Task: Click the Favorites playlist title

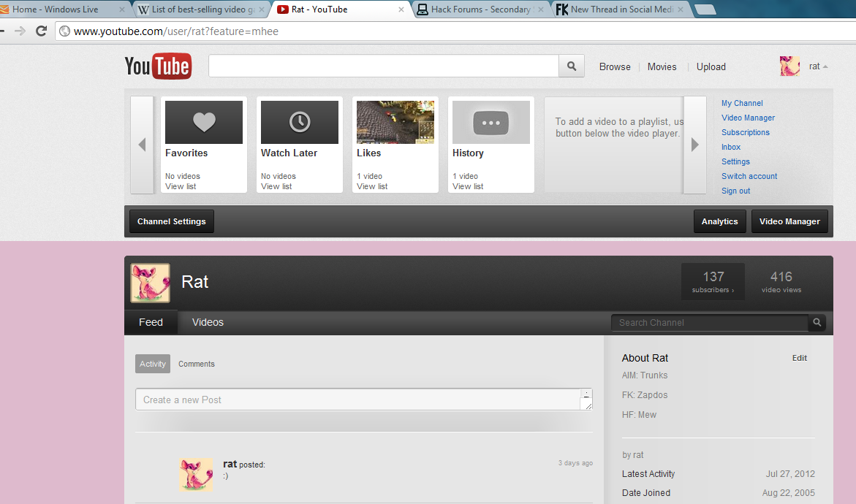Action: point(186,153)
